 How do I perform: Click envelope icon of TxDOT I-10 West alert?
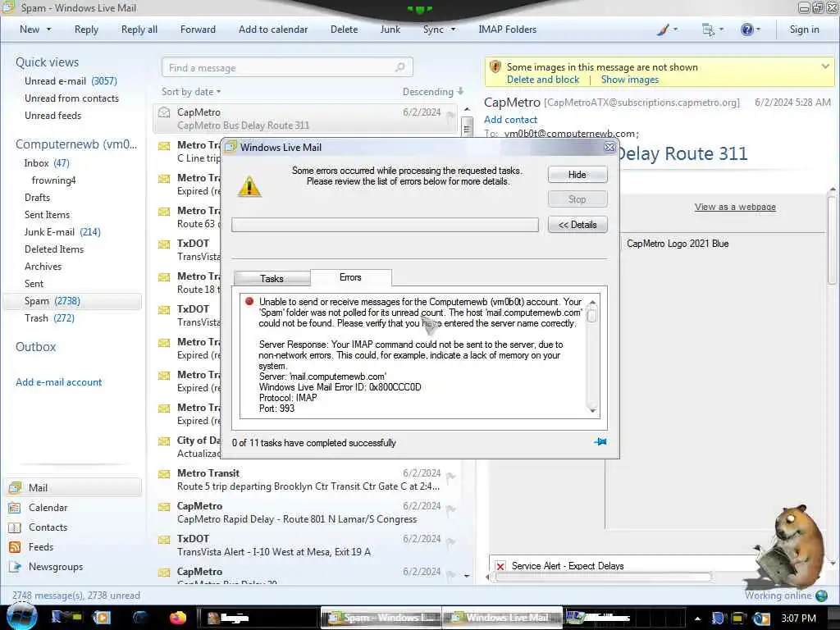coord(164,540)
